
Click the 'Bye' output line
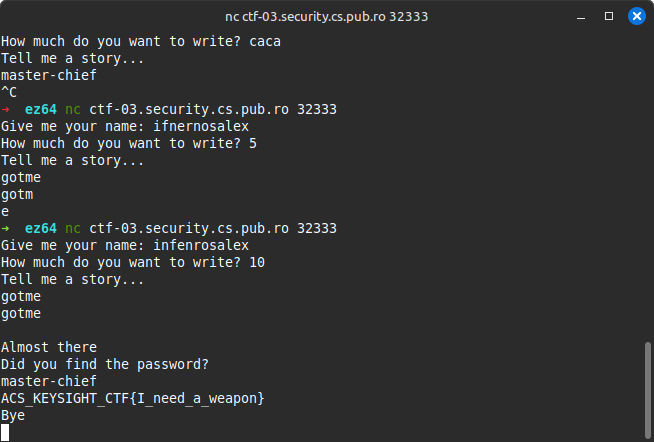click(13, 415)
